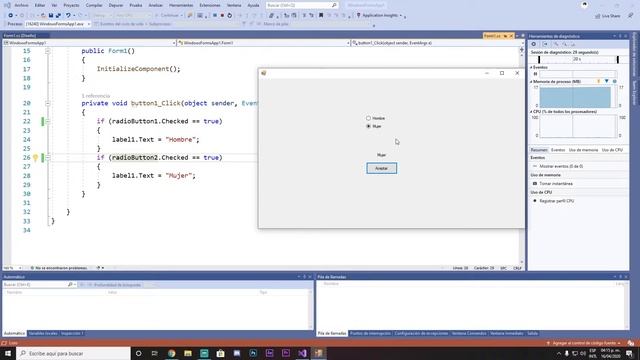The height and width of the screenshot is (360, 640).
Task: Click the diagnostics export output icon
Action: [x=544, y=44]
